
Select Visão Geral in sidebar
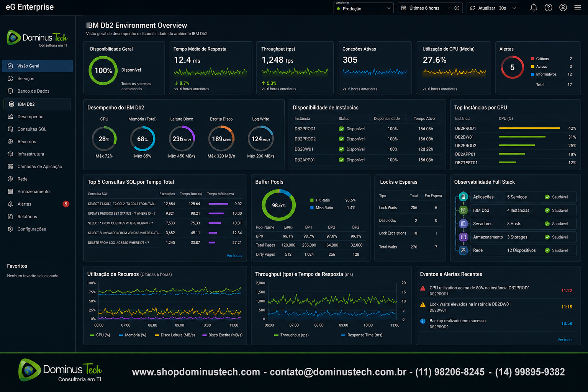pyautogui.click(x=37, y=66)
